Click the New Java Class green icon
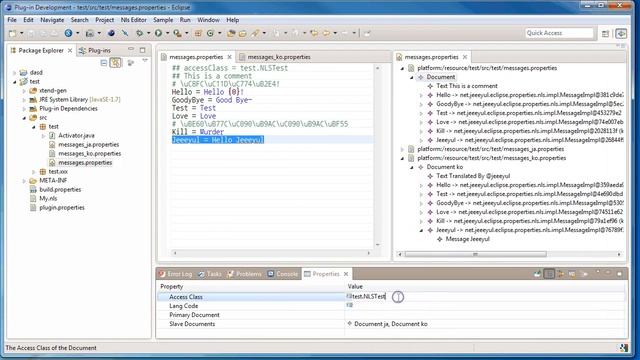Screen dimensions: 640x360 click(210, 33)
